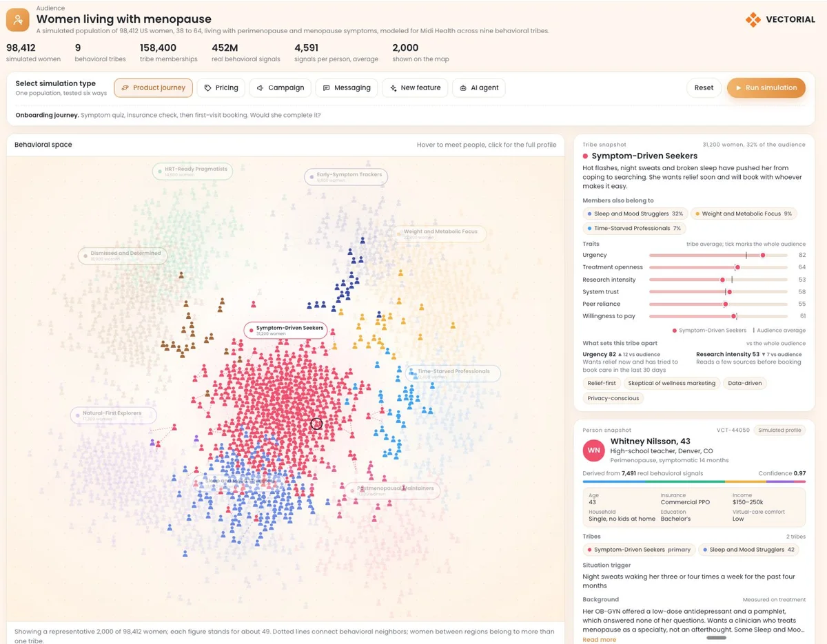Click the 9 behavioral tribes stat
The image size is (827, 644).
tap(100, 52)
